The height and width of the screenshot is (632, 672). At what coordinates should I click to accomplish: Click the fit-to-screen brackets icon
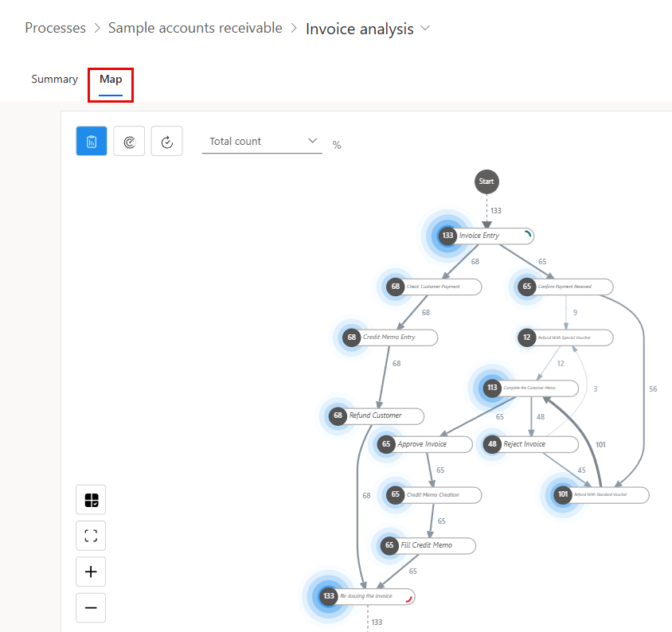tap(91, 536)
